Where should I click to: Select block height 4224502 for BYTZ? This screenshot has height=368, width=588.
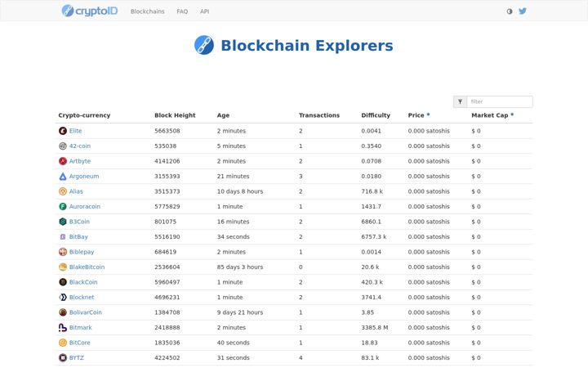167,357
